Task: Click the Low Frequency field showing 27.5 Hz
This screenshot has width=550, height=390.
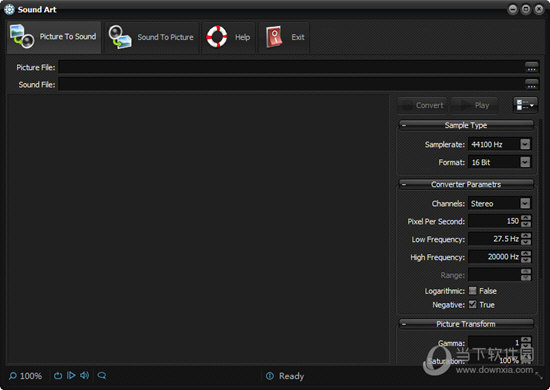Action: [495, 239]
